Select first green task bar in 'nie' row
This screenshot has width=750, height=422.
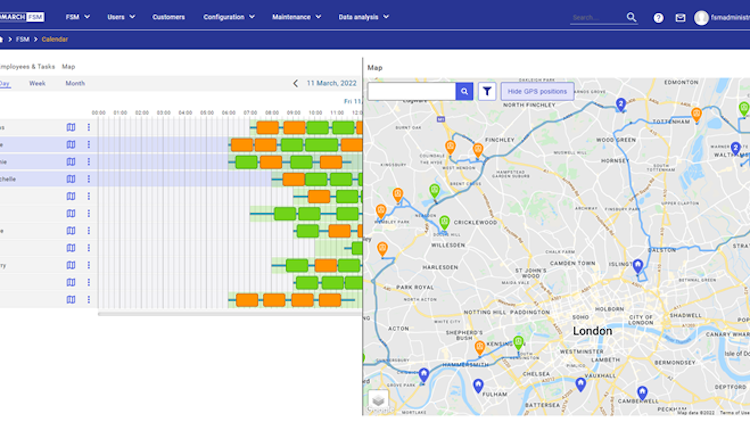[246, 162]
